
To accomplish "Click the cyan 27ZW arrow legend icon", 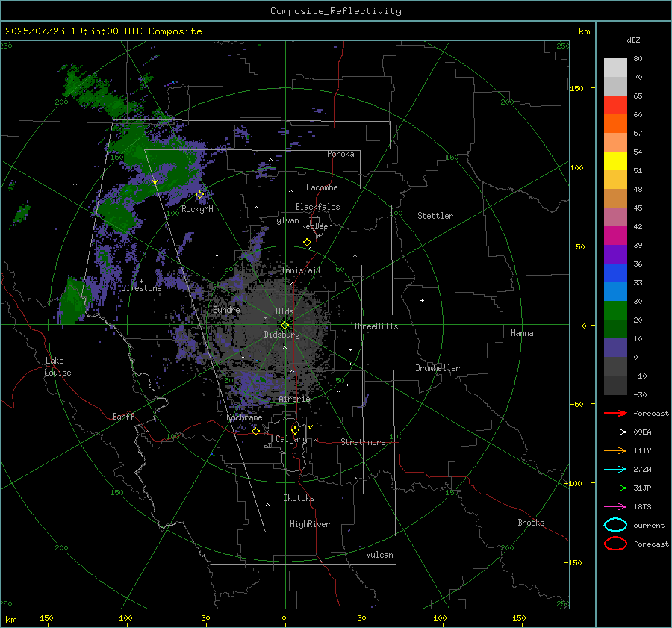I will 615,469.
